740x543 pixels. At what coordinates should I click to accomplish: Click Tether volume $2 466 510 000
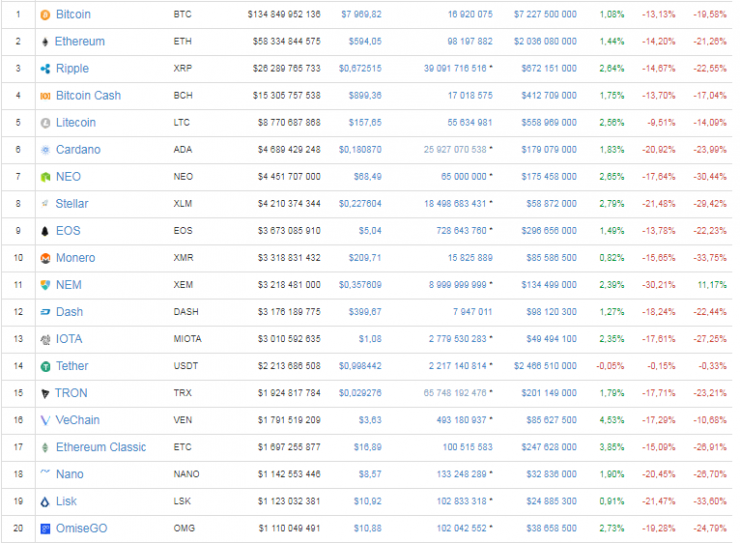pos(545,366)
